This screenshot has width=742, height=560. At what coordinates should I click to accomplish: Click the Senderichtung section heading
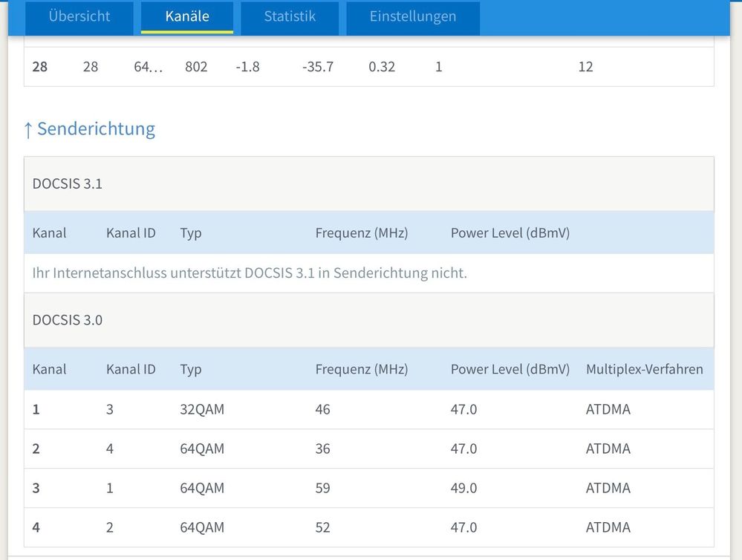click(x=96, y=128)
